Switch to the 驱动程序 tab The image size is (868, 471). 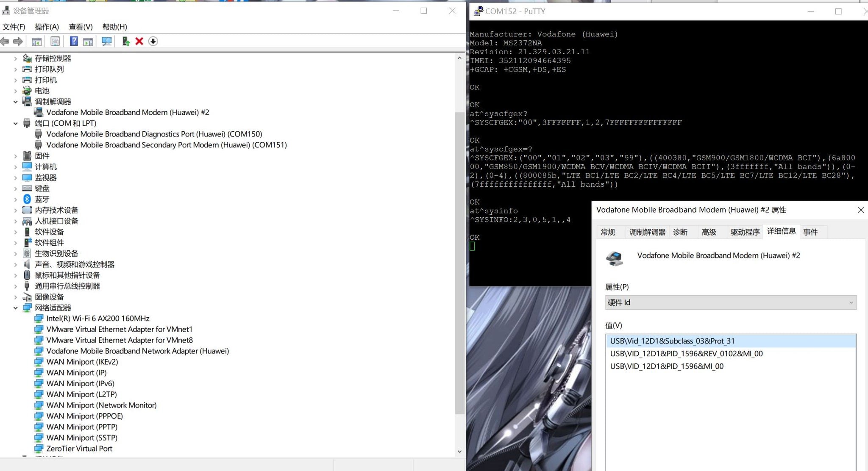pos(745,232)
